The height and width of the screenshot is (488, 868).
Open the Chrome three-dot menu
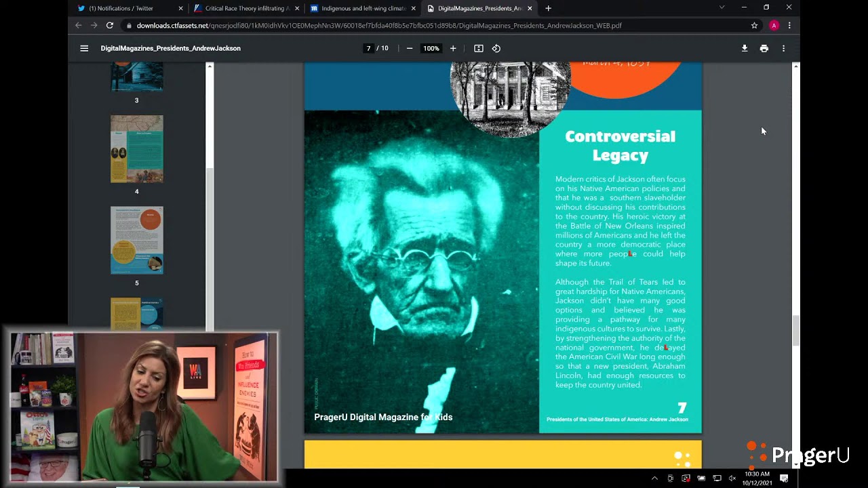coord(789,26)
